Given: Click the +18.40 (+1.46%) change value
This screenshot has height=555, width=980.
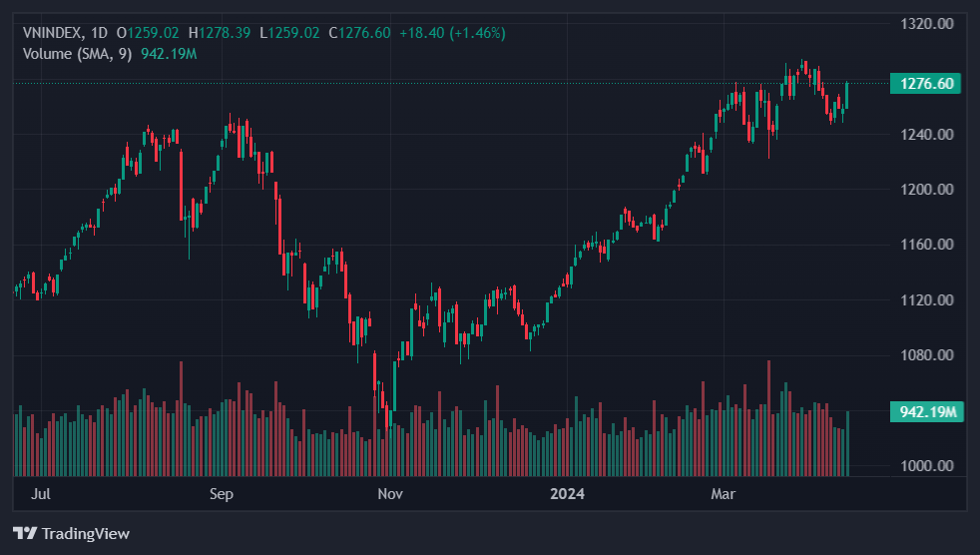Looking at the screenshot, I should (452, 33).
